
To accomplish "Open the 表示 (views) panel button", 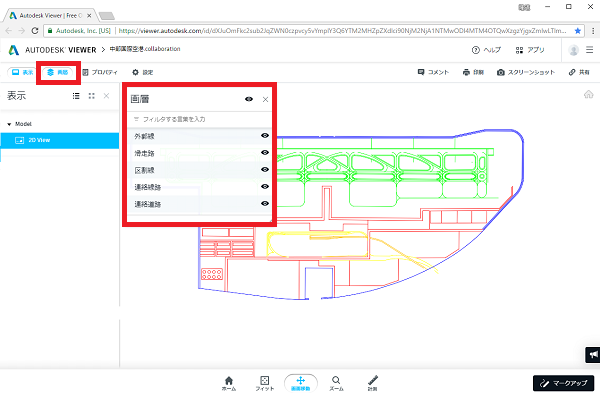I will click(22, 72).
